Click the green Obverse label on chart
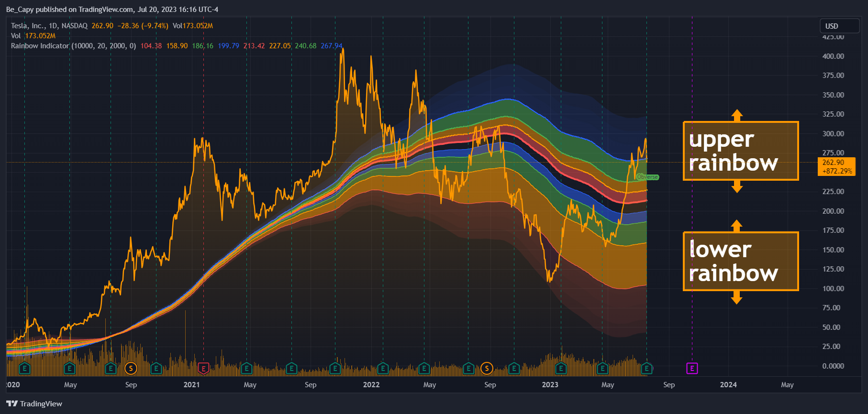 click(647, 177)
